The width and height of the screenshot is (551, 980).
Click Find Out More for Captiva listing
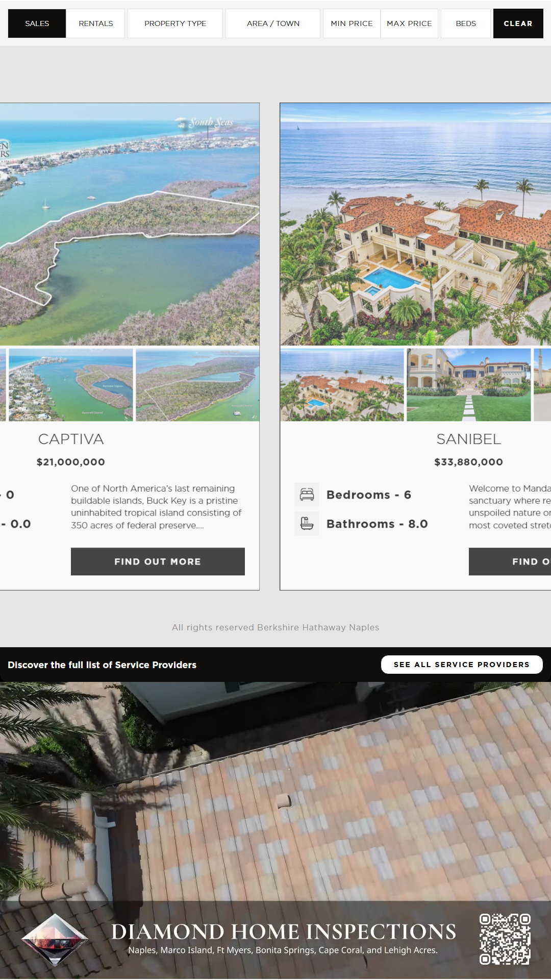pos(158,561)
